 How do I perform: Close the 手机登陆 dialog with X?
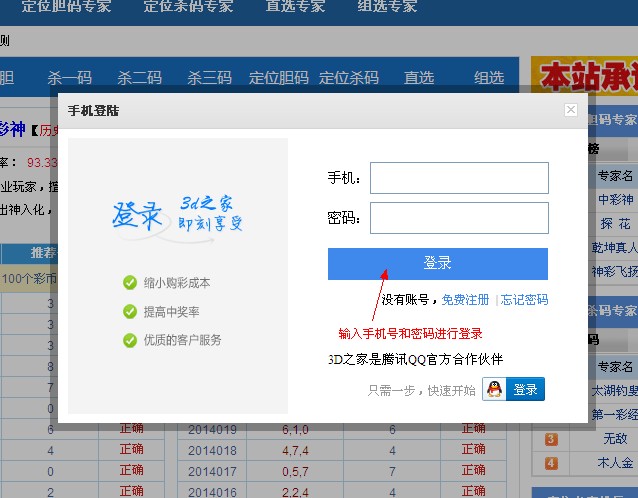click(571, 110)
